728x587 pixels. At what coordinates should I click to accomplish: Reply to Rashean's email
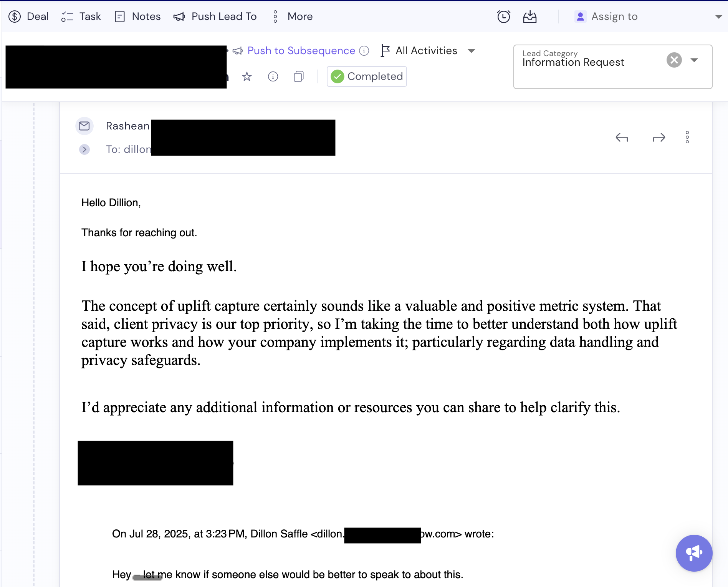point(622,137)
